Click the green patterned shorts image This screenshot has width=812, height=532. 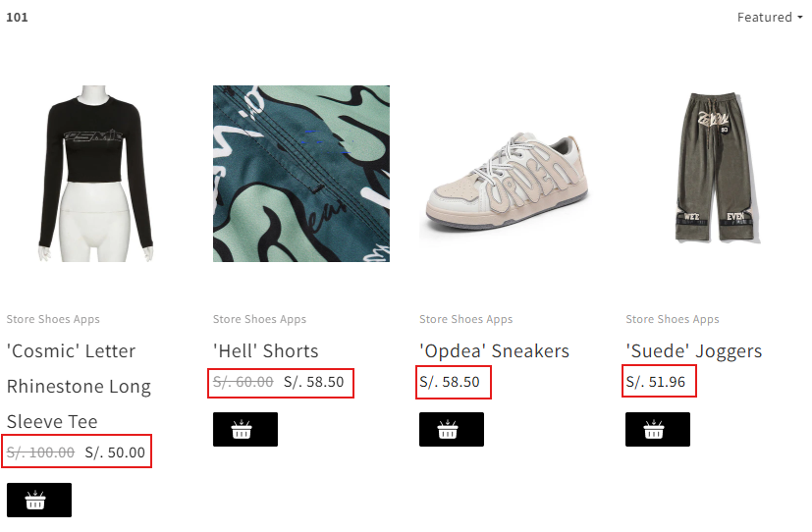pos(301,174)
